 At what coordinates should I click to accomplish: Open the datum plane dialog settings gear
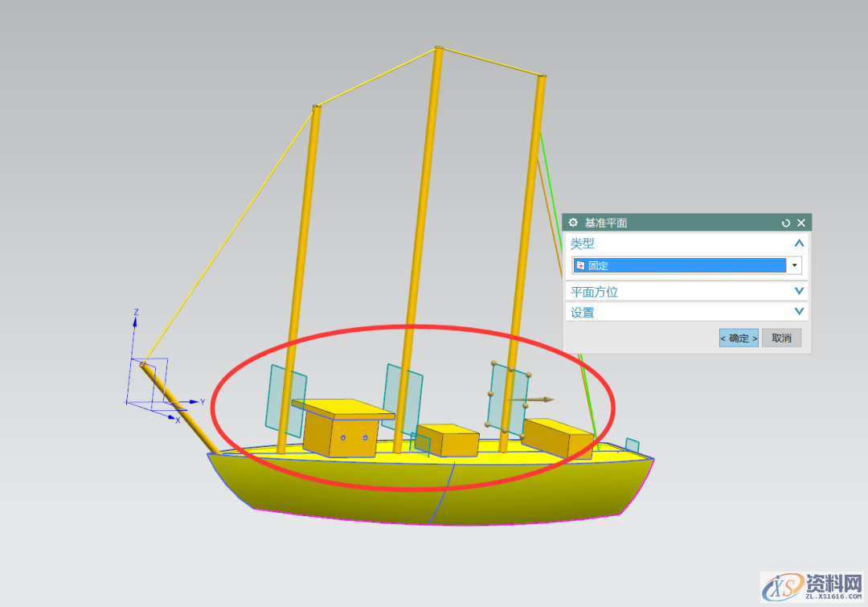(573, 223)
